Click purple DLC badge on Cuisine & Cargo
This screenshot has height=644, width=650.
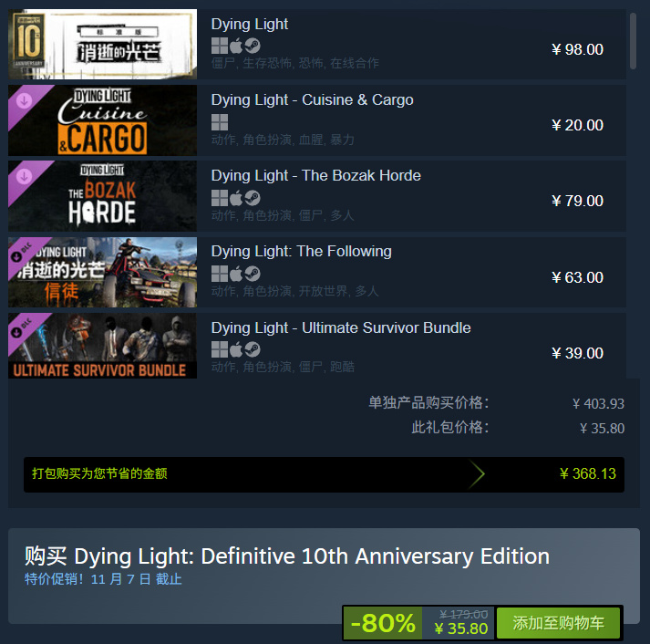(x=25, y=101)
